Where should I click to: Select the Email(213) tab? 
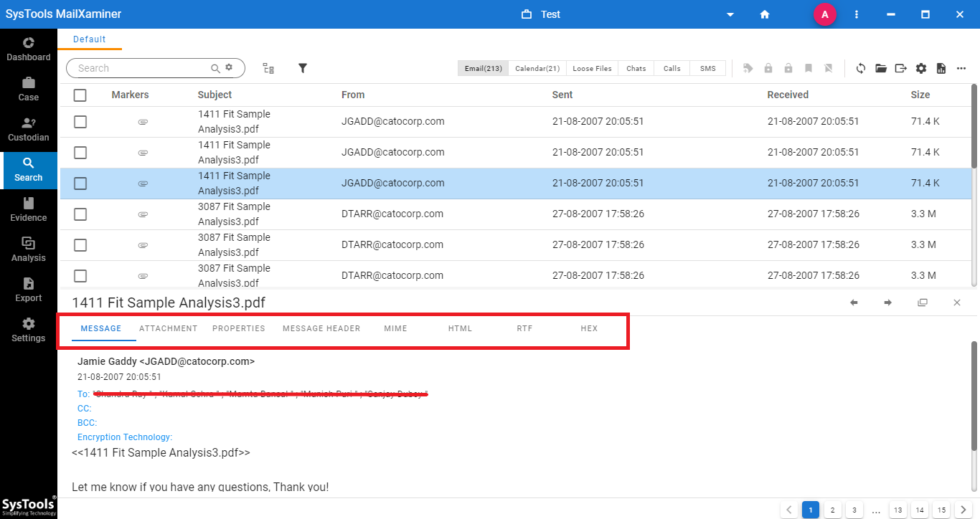[x=484, y=68]
